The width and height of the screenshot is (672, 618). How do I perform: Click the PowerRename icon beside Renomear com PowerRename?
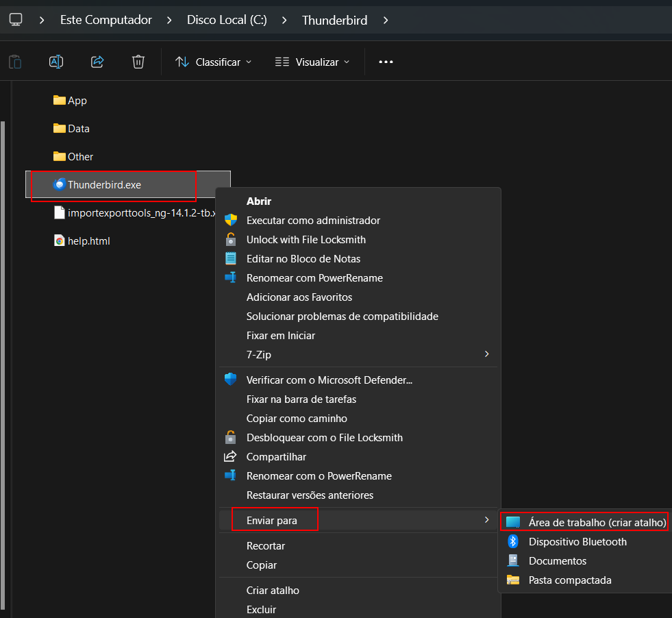point(231,277)
